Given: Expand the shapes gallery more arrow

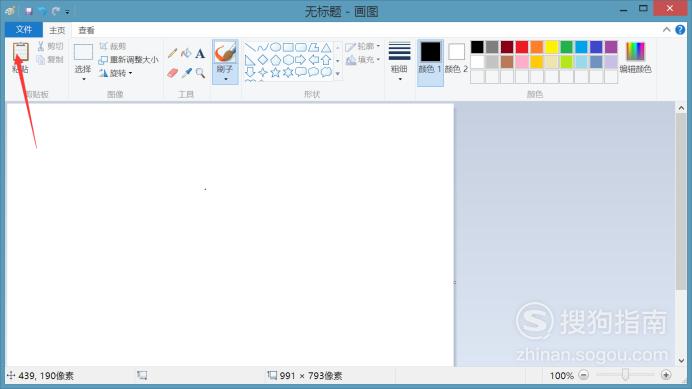Looking at the screenshot, I should click(338, 74).
